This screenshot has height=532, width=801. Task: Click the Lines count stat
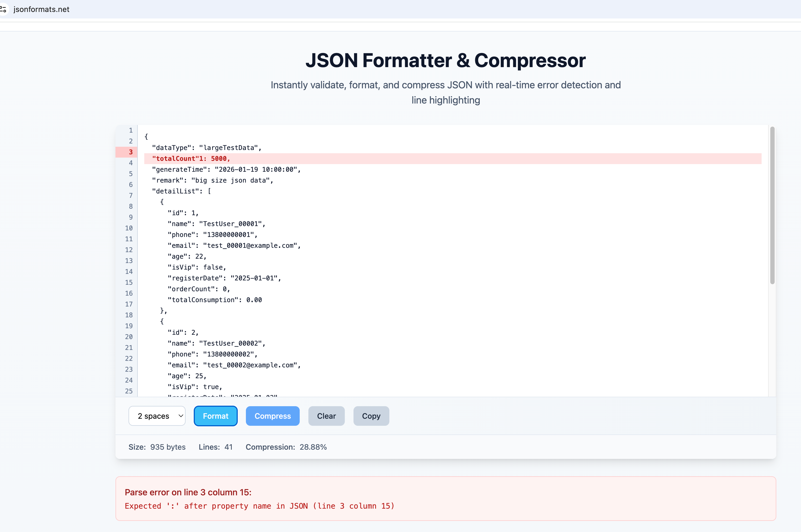tap(215, 447)
